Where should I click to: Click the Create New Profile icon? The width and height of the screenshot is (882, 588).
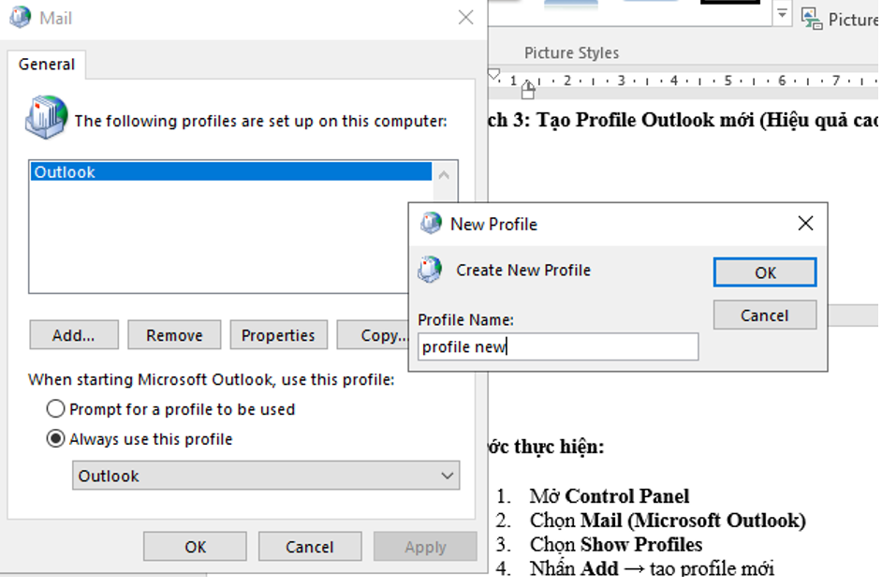point(431,270)
